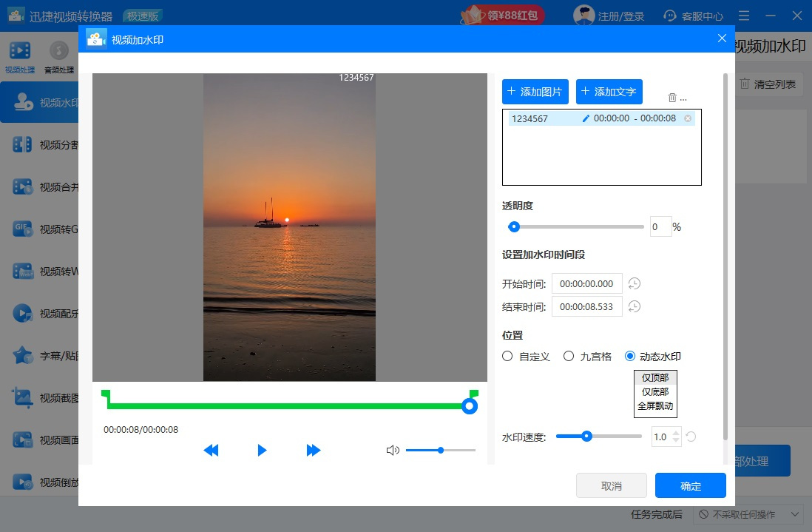Select the 动态水印 position option
This screenshot has width=812, height=532.
[630, 356]
